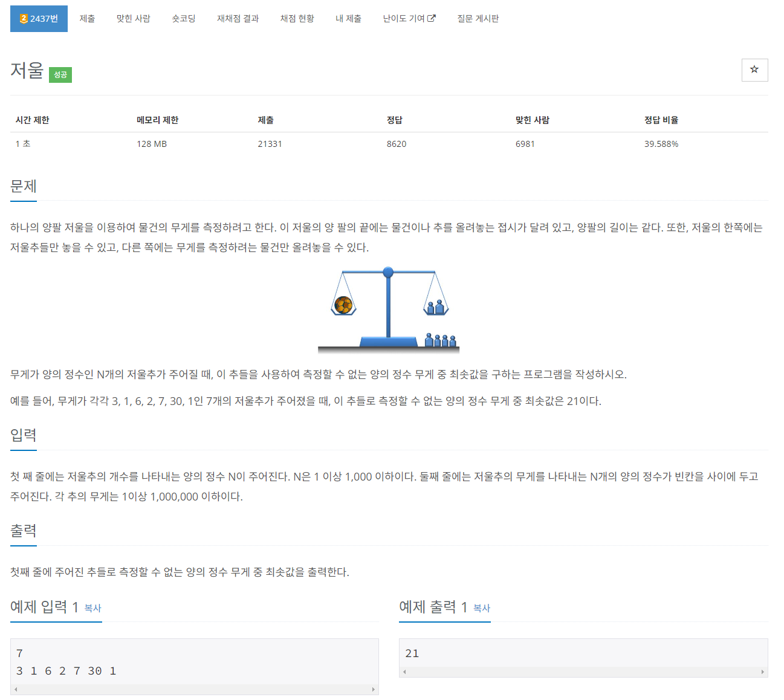The height and width of the screenshot is (700, 784).
Task: Open the 재채점 결과 tab
Action: click(x=237, y=18)
